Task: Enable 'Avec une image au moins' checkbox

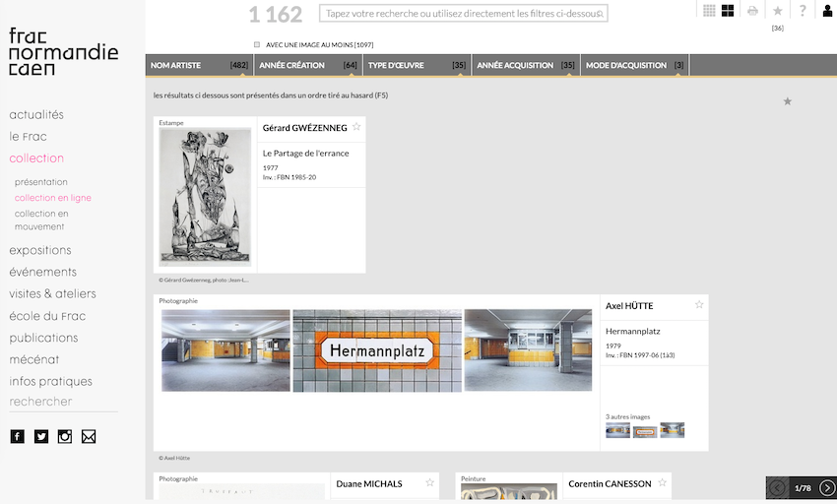Action: pyautogui.click(x=257, y=44)
